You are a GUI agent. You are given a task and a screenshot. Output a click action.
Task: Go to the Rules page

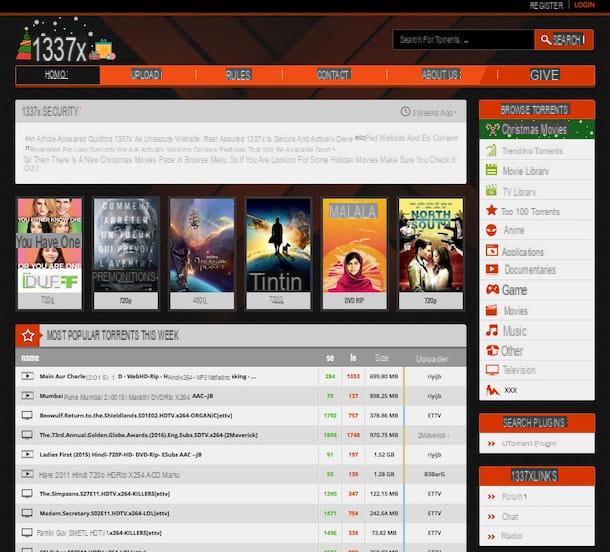(x=238, y=75)
